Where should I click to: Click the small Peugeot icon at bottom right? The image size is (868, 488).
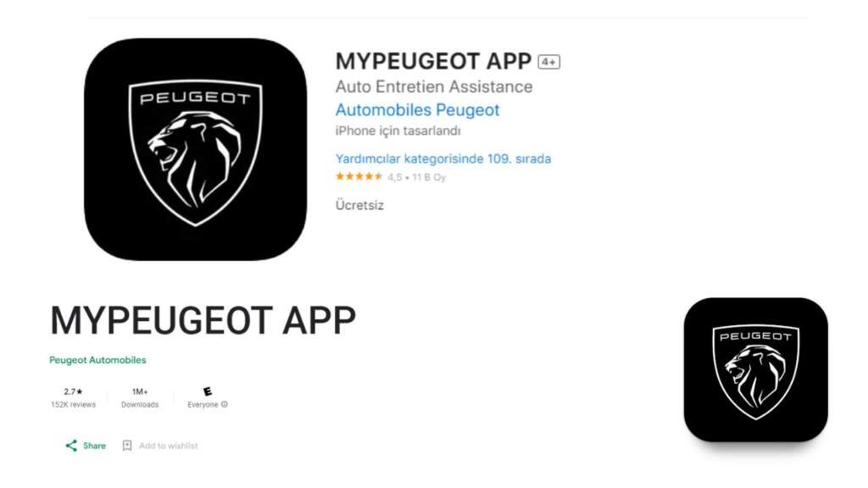pyautogui.click(x=755, y=369)
